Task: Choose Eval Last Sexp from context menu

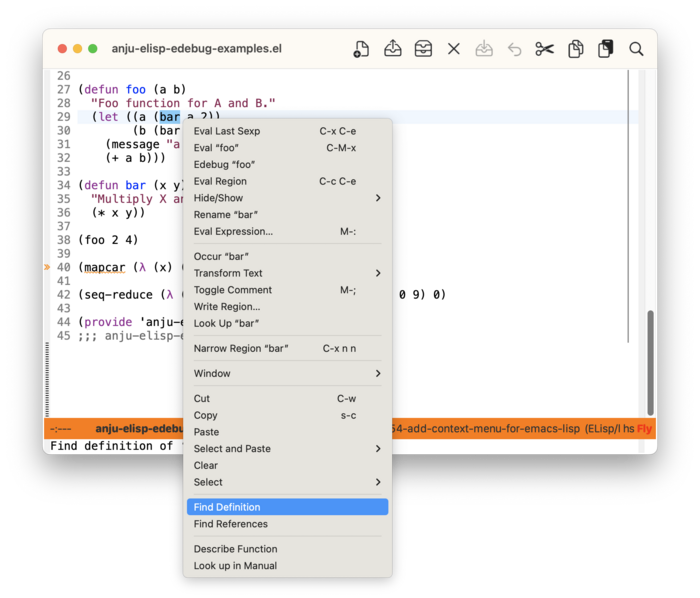Action: 287,131
